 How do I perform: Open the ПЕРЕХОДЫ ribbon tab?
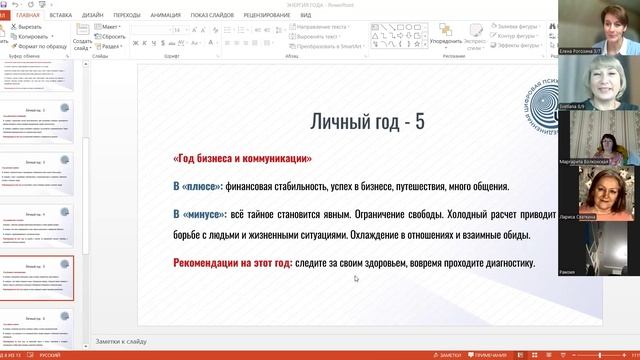click(x=127, y=15)
